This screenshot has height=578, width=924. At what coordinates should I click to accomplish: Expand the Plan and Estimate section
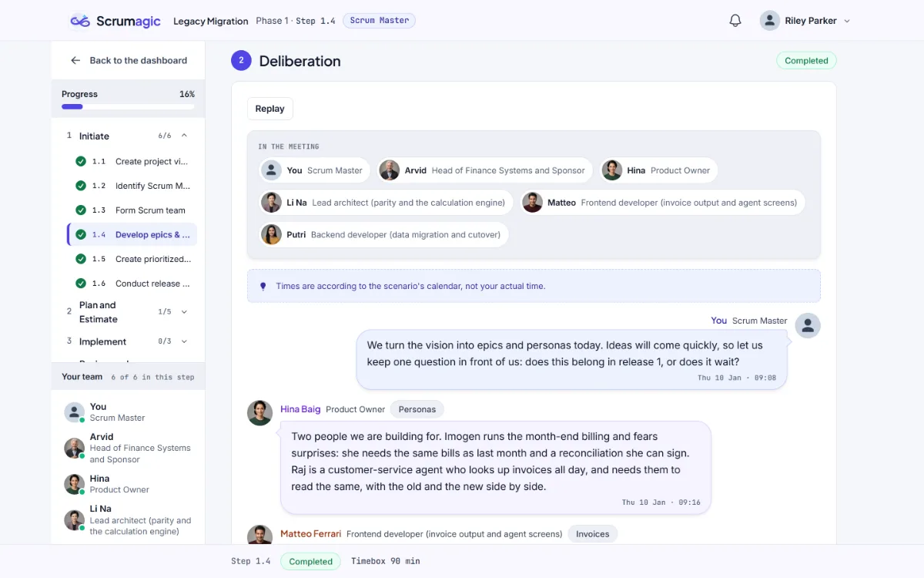point(184,312)
